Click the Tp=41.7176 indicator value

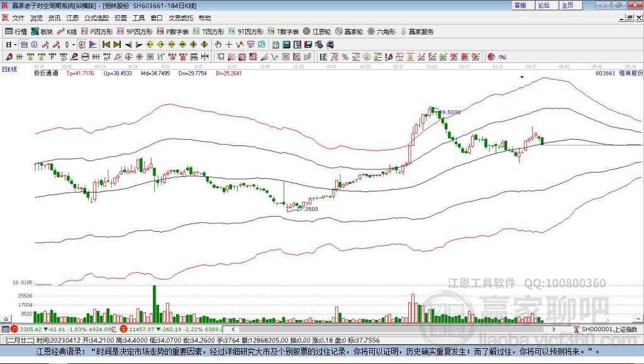click(80, 73)
